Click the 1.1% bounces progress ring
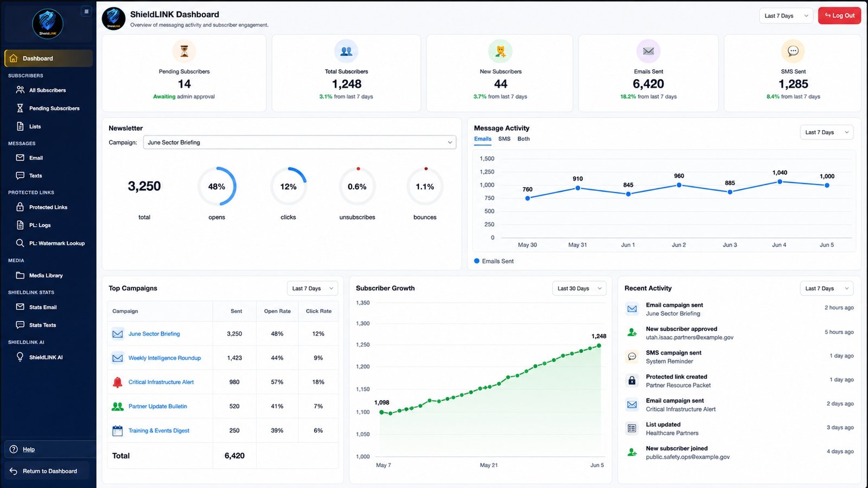Image resolution: width=868 pixels, height=488 pixels. 425,187
